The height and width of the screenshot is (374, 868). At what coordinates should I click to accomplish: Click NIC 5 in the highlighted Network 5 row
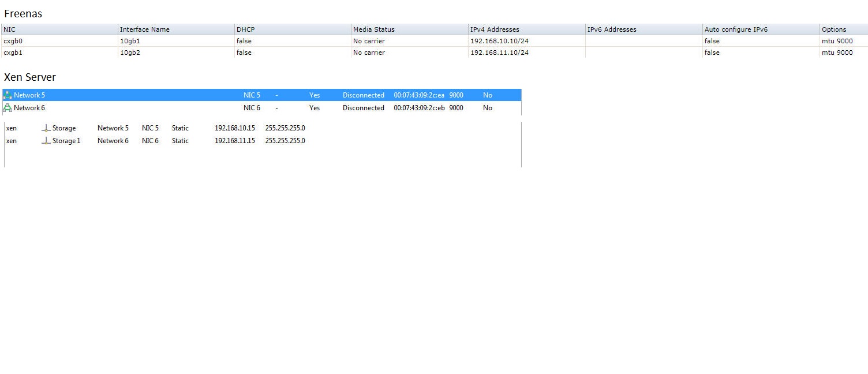coord(252,95)
